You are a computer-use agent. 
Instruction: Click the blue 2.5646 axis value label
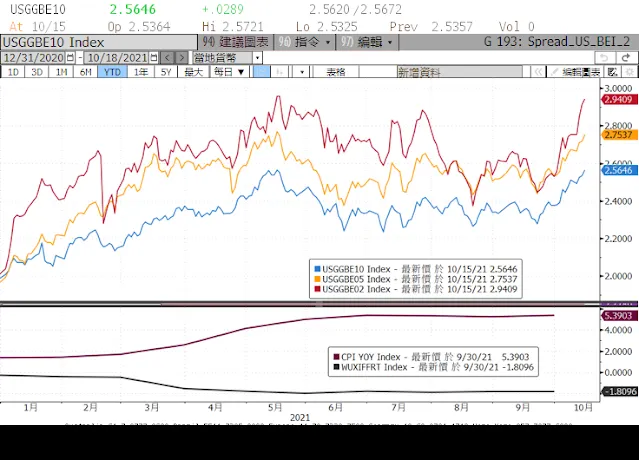coord(619,170)
